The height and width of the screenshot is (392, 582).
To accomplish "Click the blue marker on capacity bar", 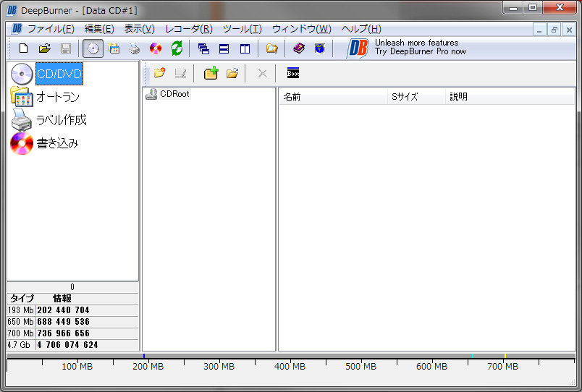I will [144, 356].
